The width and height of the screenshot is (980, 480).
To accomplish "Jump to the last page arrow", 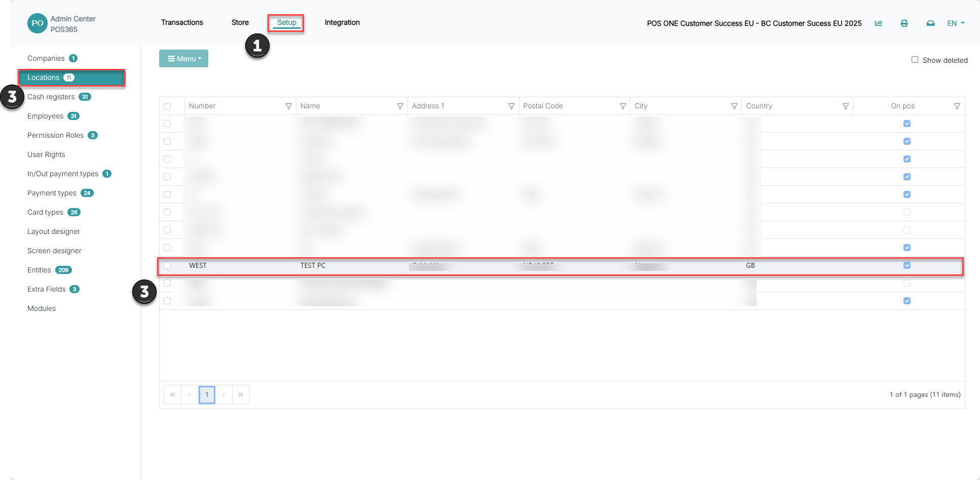I will coord(241,394).
